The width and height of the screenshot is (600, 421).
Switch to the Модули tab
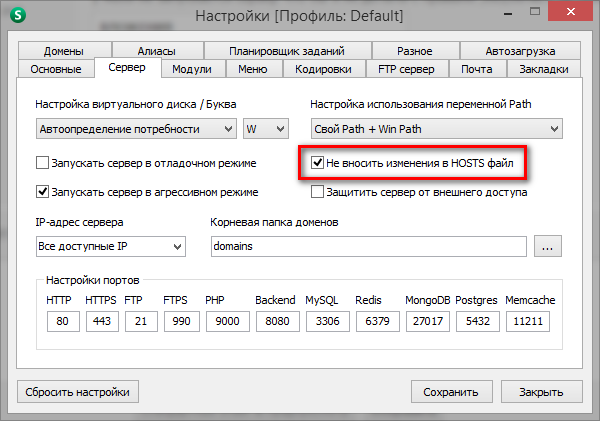pyautogui.click(x=191, y=69)
